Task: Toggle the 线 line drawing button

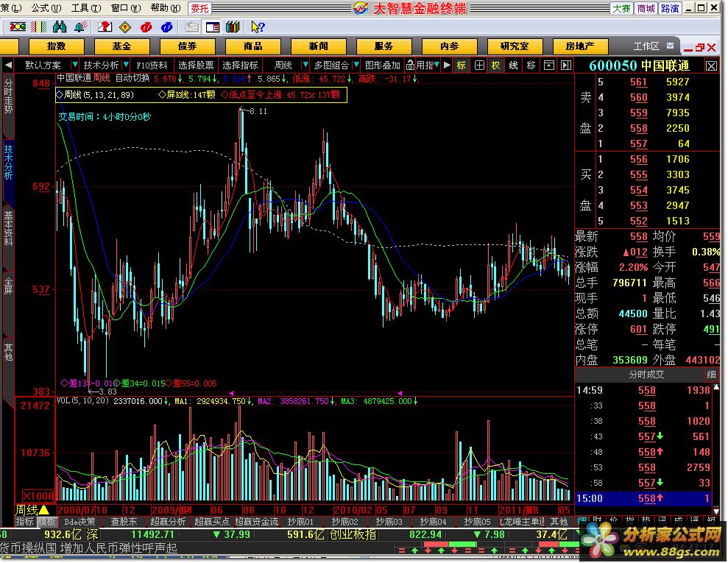Action: [x=514, y=65]
